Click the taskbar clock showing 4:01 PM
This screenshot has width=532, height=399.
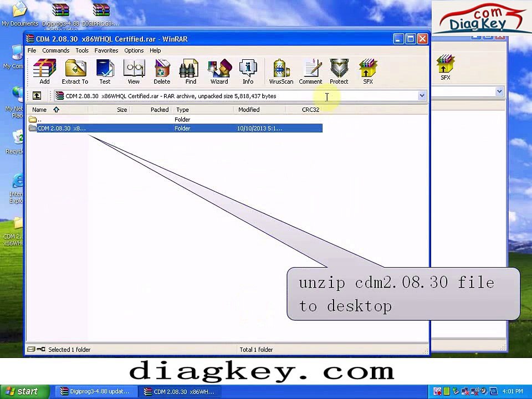[x=513, y=392]
